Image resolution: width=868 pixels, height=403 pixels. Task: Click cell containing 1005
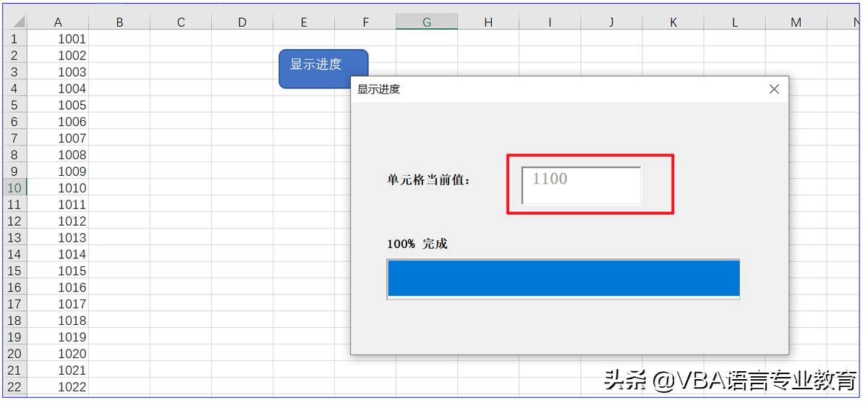coord(58,105)
